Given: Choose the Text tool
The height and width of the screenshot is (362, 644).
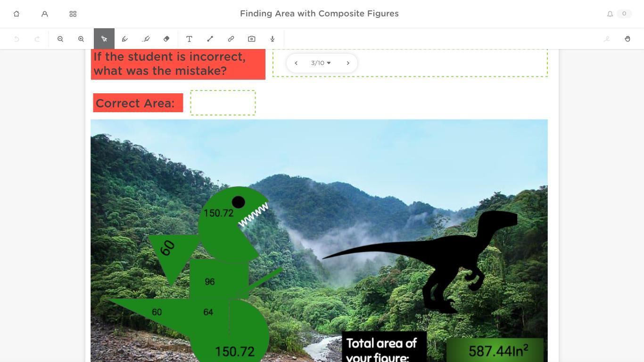Looking at the screenshot, I should pyautogui.click(x=189, y=39).
